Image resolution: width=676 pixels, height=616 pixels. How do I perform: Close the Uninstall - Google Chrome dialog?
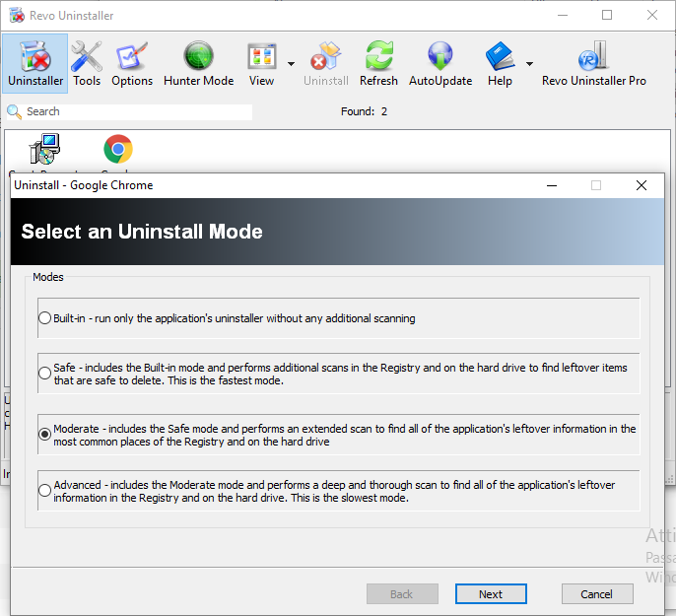coord(642,185)
